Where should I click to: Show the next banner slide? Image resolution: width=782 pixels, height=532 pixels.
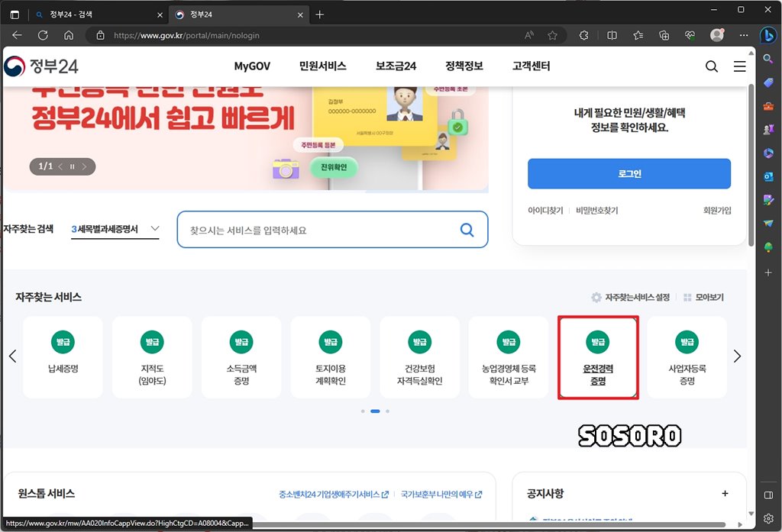(x=84, y=166)
